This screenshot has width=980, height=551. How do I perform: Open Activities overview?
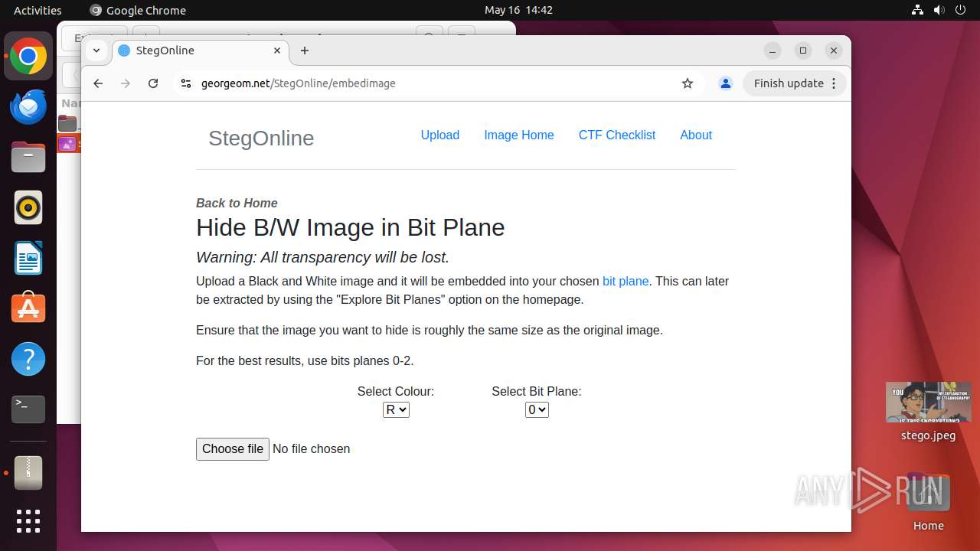point(38,10)
